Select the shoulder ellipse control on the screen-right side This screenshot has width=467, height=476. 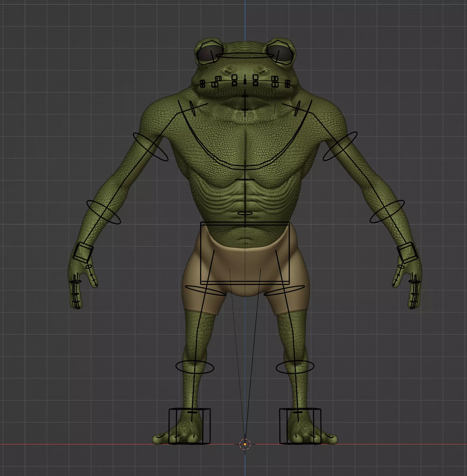pyautogui.click(x=297, y=108)
